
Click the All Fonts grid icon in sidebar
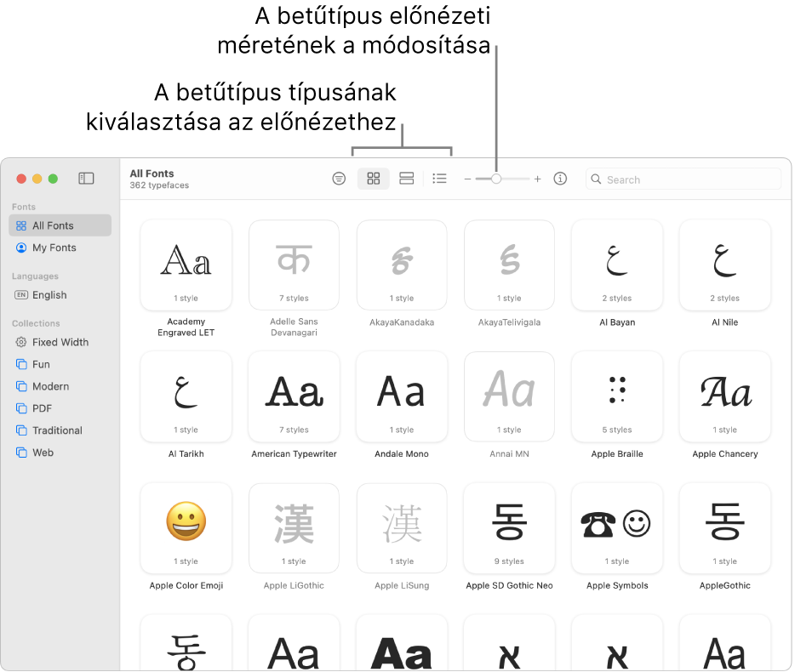[x=21, y=225]
